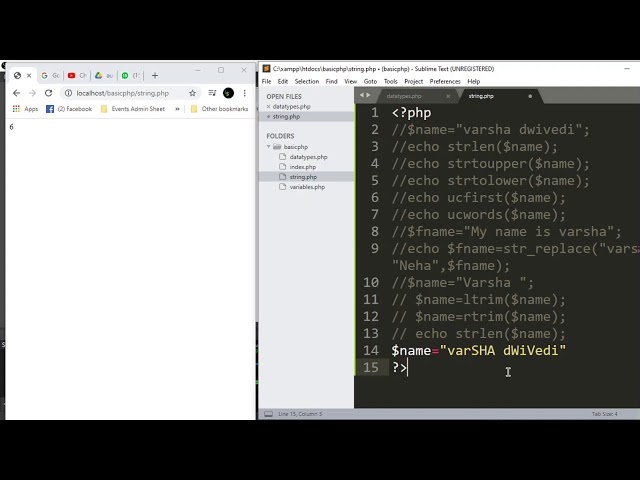640x480 pixels.
Task: Open the View menu
Action: [351, 81]
